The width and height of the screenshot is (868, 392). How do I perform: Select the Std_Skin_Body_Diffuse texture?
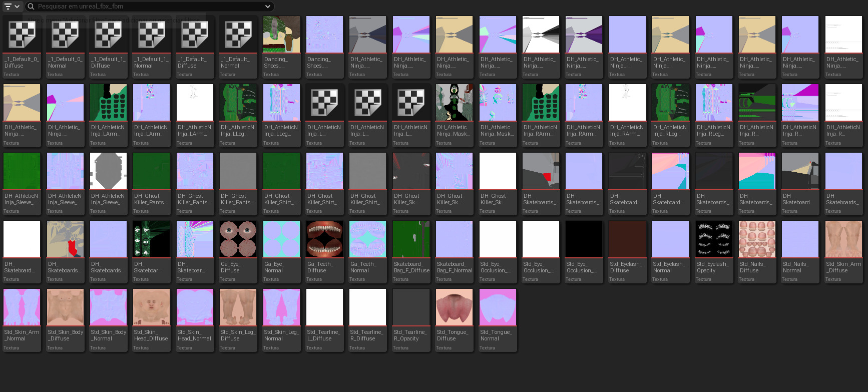pos(65,320)
